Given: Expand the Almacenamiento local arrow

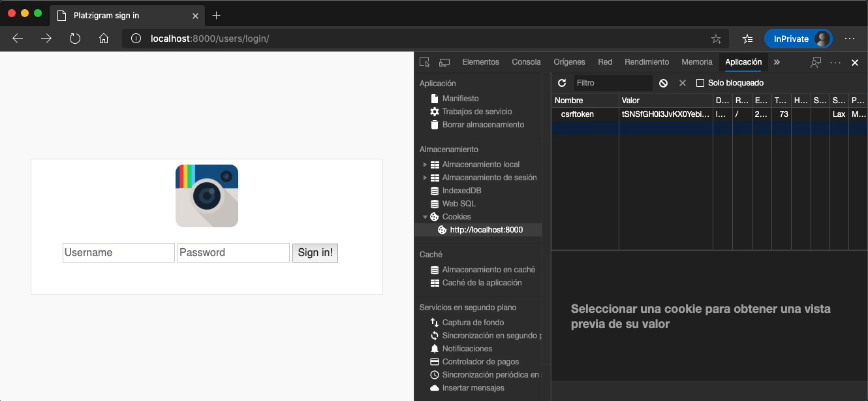Looking at the screenshot, I should coord(425,165).
